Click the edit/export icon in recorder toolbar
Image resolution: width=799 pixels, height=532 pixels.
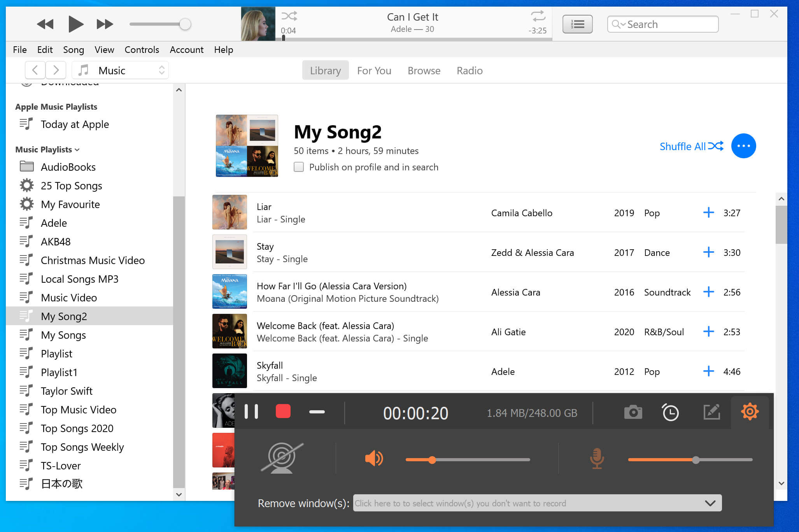coord(711,411)
